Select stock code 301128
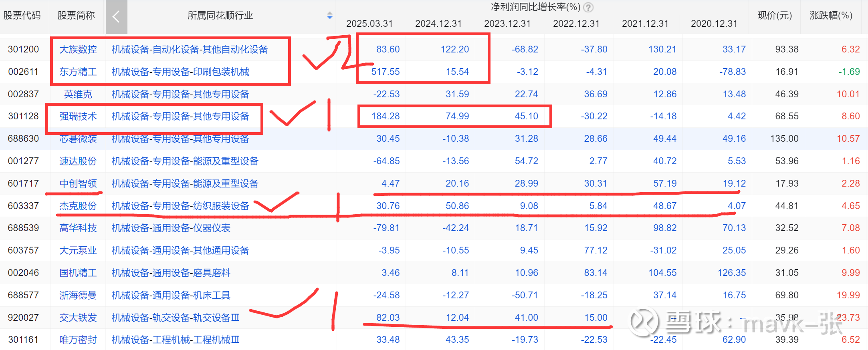Image resolution: width=868 pixels, height=350 pixels. click(24, 116)
